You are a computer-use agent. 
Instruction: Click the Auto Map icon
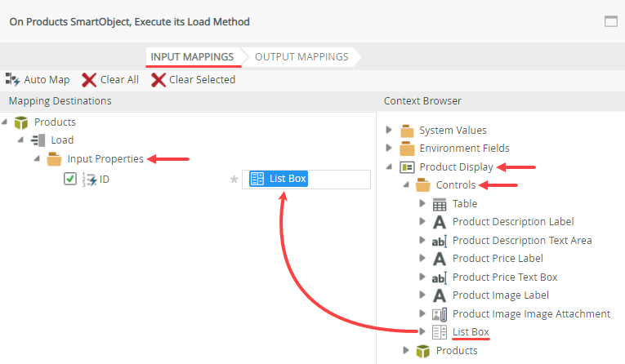pos(12,79)
